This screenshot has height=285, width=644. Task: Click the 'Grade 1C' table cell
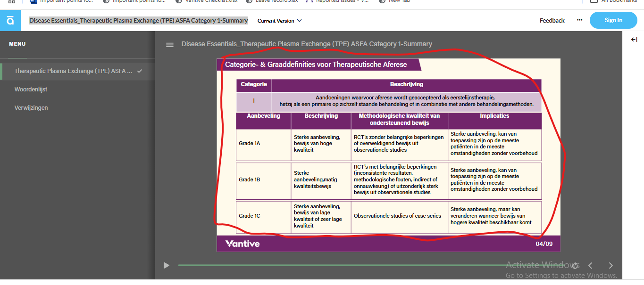(x=263, y=216)
